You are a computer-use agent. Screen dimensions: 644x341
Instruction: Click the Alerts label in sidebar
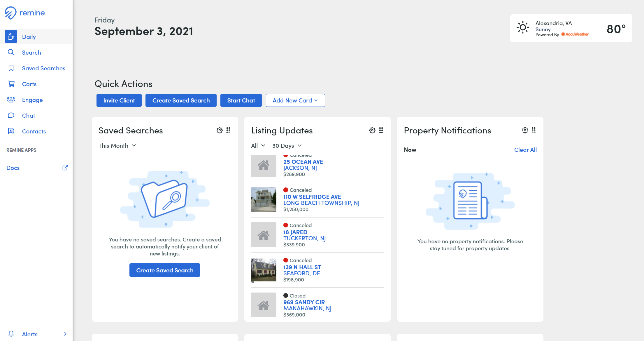pyautogui.click(x=30, y=334)
